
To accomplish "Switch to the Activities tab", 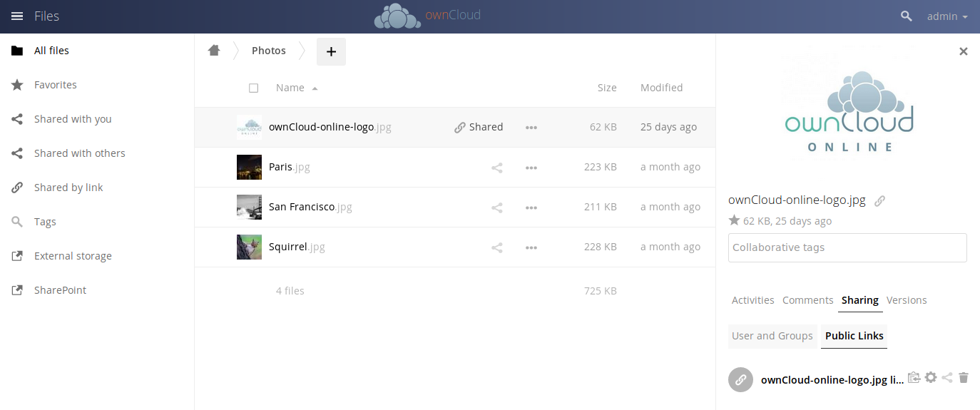I will click(x=752, y=300).
